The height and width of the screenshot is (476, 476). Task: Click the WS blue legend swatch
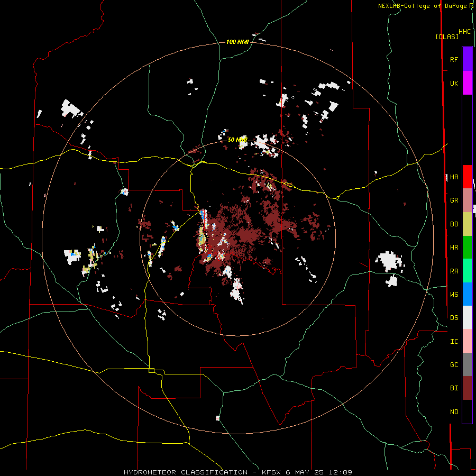(467, 294)
